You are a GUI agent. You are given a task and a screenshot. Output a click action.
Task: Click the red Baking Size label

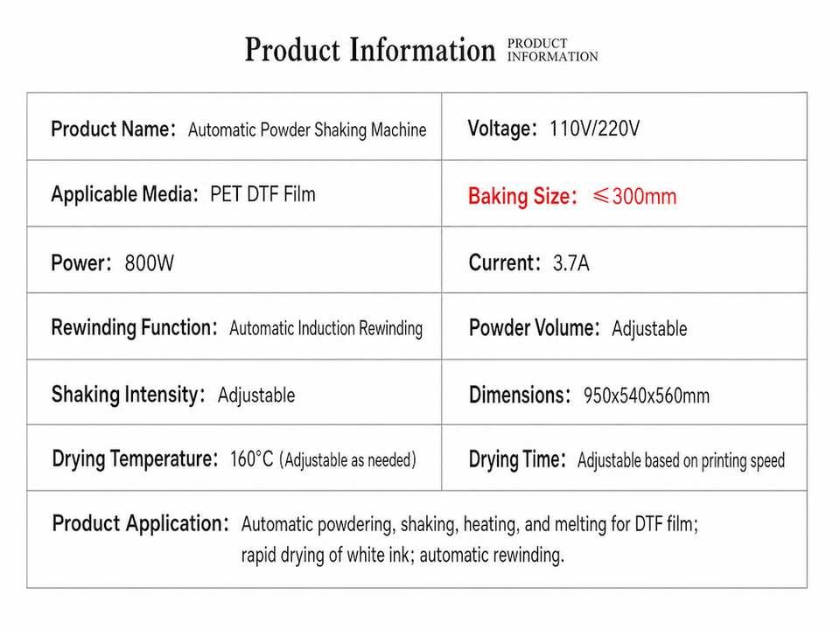(522, 196)
